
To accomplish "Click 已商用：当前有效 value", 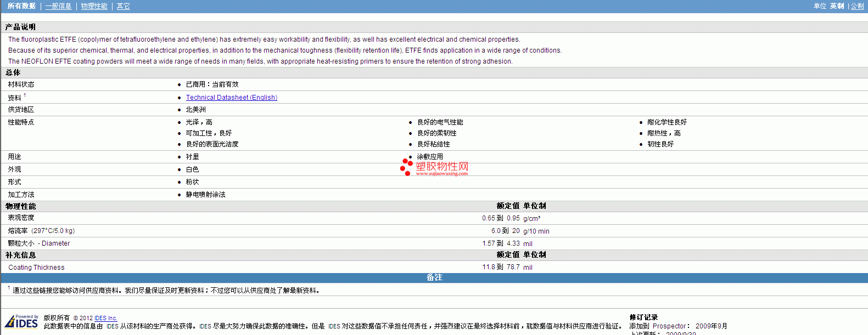I will (212, 84).
